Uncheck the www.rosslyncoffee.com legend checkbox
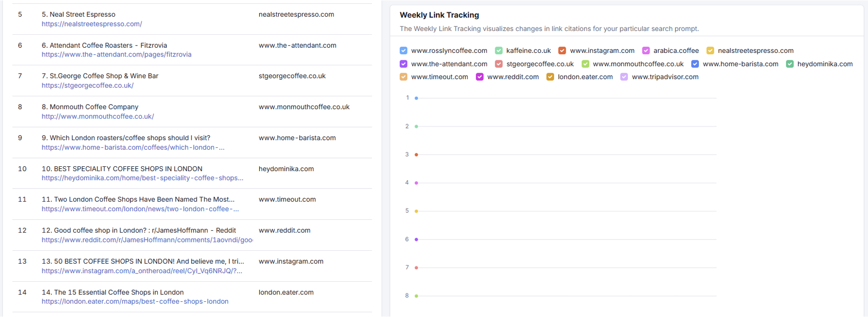This screenshot has height=317, width=868. (403, 51)
